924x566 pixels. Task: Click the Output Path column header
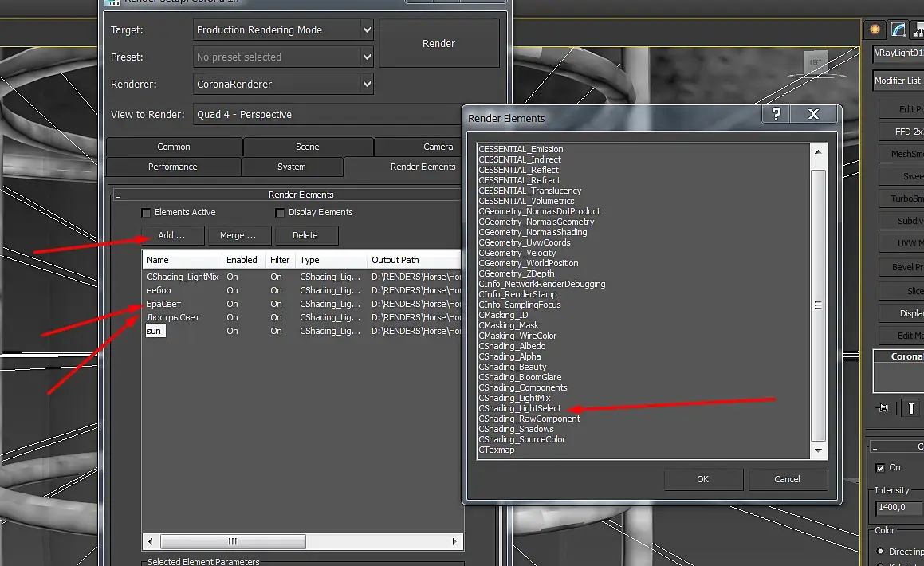415,260
